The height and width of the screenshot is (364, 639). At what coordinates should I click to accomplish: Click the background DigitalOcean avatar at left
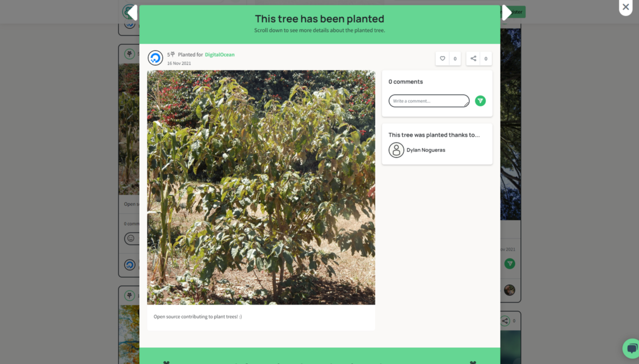(x=130, y=265)
